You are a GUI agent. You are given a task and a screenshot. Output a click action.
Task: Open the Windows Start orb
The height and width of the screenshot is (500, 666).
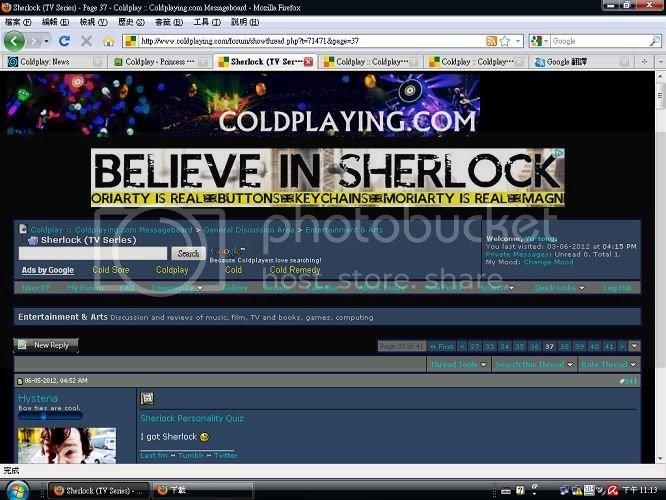tap(17, 490)
